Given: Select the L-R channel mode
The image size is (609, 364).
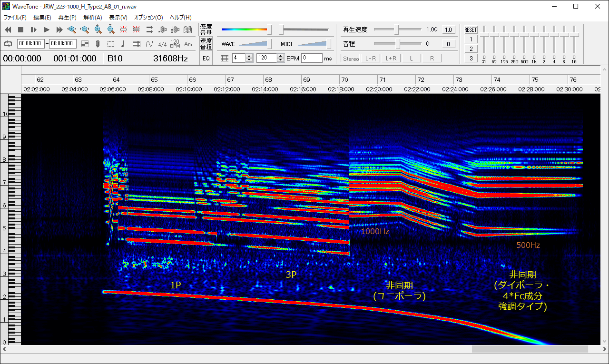Looking at the screenshot, I should pos(370,59).
